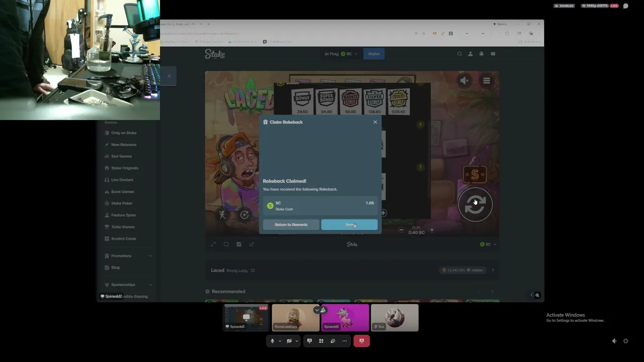Click the big circular spin button
The image size is (644, 362).
pyautogui.click(x=475, y=204)
